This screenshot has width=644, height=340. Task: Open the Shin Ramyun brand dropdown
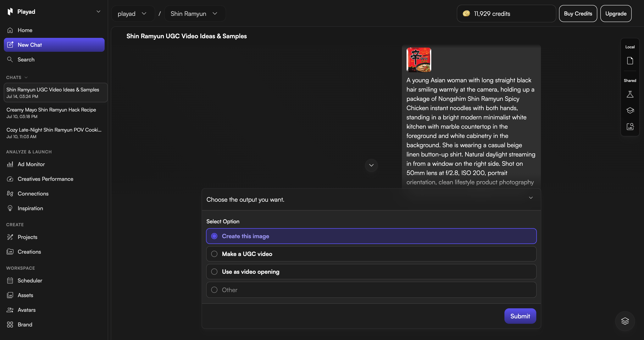click(195, 14)
